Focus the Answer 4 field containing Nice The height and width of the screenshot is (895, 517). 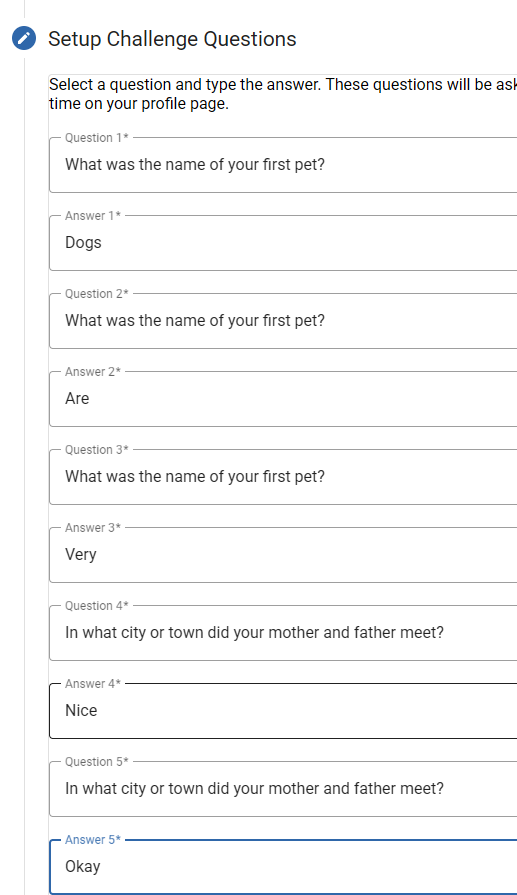pyautogui.click(x=283, y=711)
